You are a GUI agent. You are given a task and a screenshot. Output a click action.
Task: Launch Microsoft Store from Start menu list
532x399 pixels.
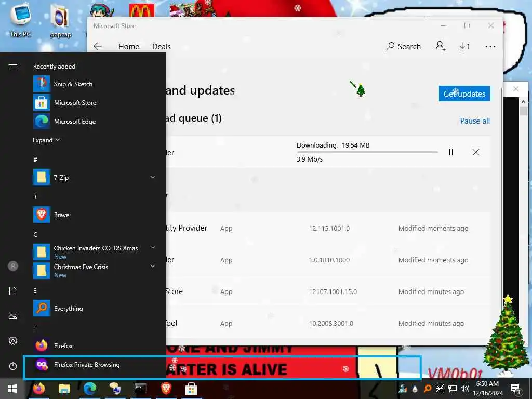coord(95,102)
